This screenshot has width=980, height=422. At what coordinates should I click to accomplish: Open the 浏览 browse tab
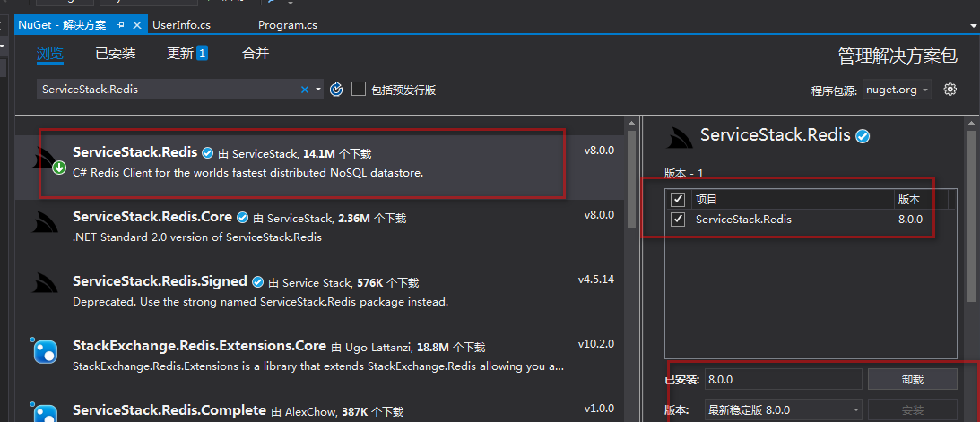50,54
